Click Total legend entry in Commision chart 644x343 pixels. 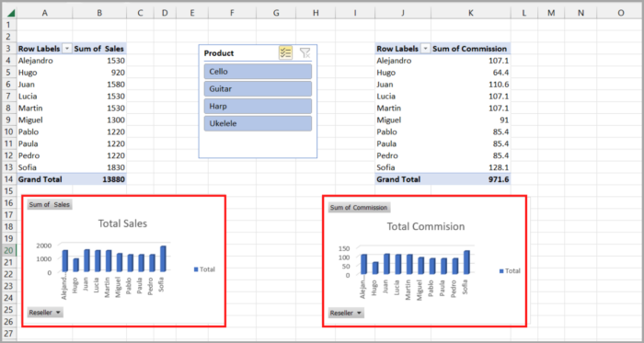tap(510, 270)
